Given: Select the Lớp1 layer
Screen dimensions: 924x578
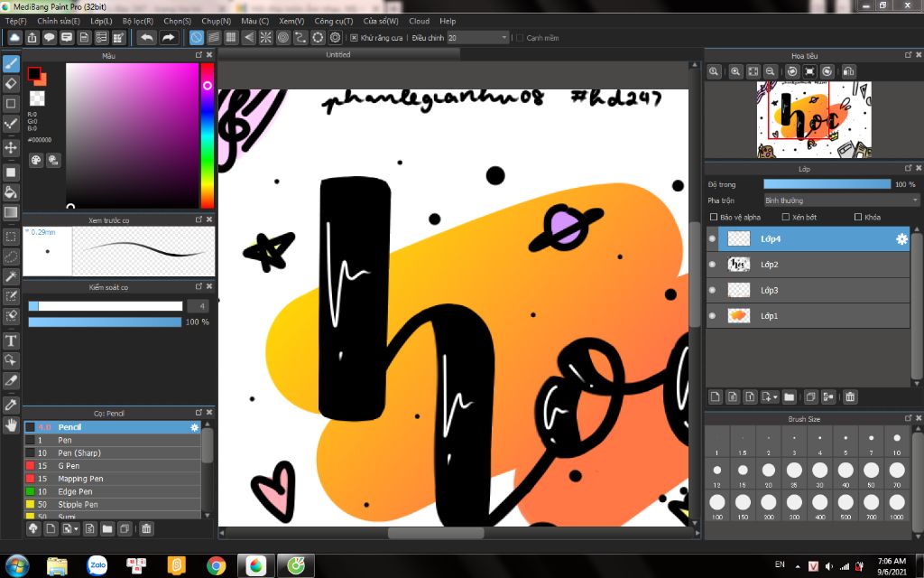Looking at the screenshot, I should pos(808,315).
